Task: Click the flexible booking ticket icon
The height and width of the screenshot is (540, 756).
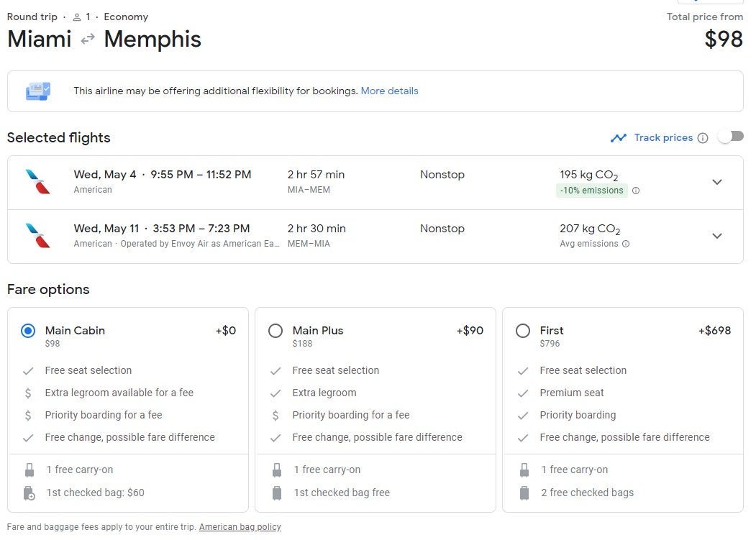Action: pyautogui.click(x=38, y=91)
